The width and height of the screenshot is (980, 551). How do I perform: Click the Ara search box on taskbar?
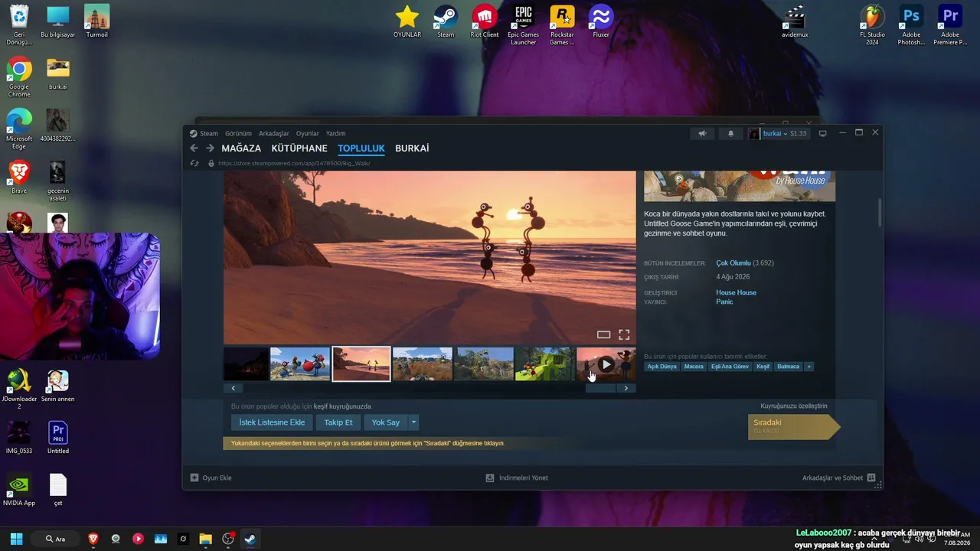point(55,539)
